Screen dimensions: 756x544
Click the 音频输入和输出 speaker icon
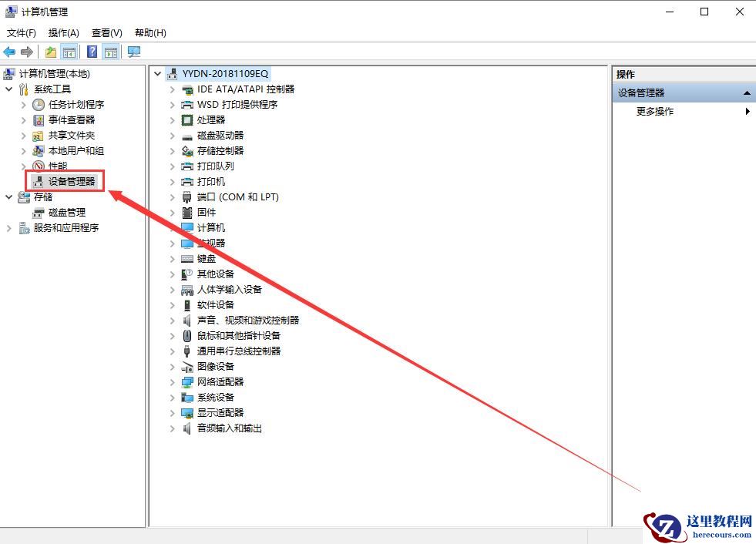[x=187, y=428]
